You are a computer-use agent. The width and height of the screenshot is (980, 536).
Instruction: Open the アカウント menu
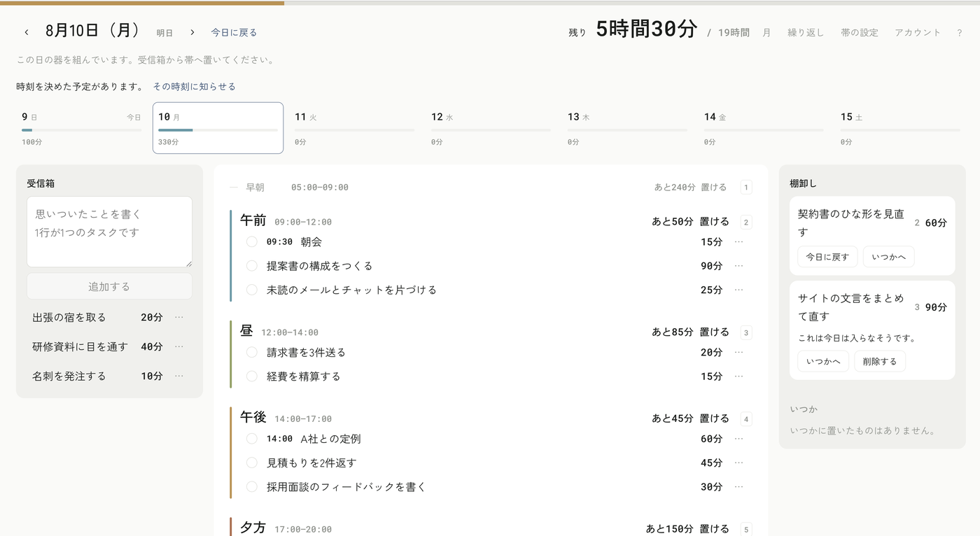(918, 32)
